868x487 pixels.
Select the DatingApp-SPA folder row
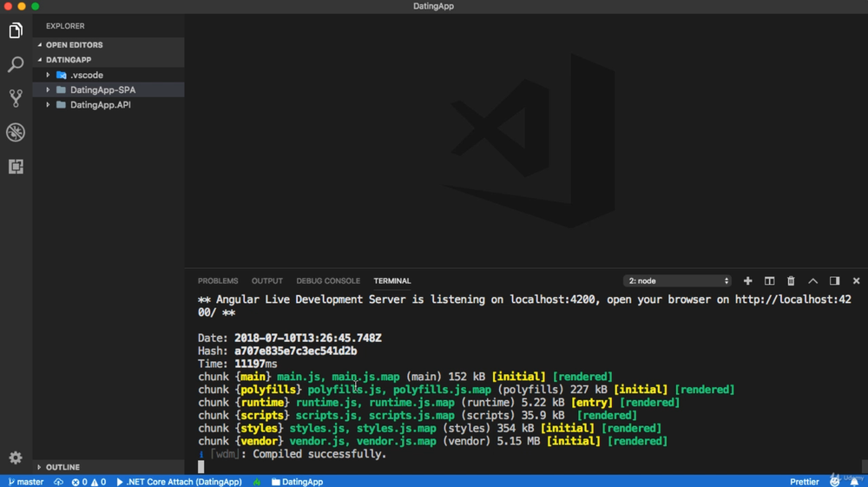pos(108,89)
